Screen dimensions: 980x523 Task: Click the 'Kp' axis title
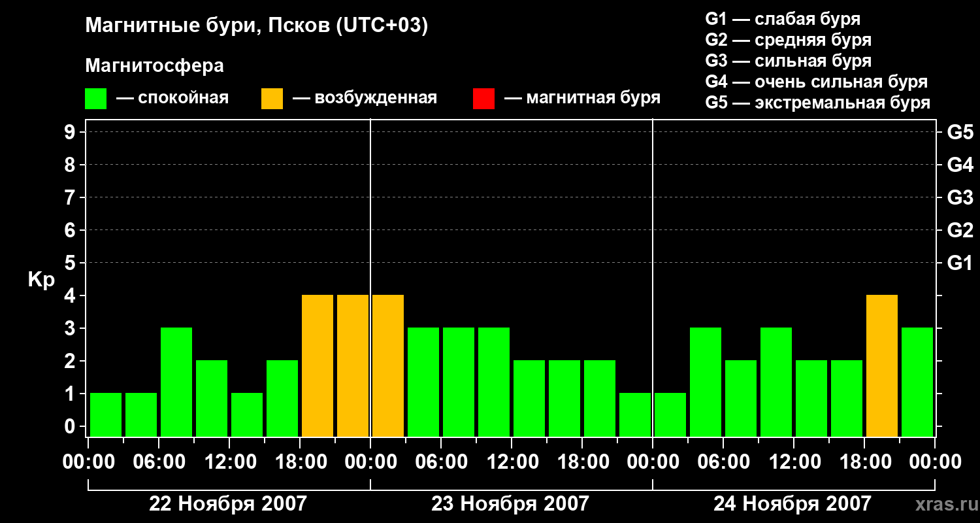(x=41, y=280)
